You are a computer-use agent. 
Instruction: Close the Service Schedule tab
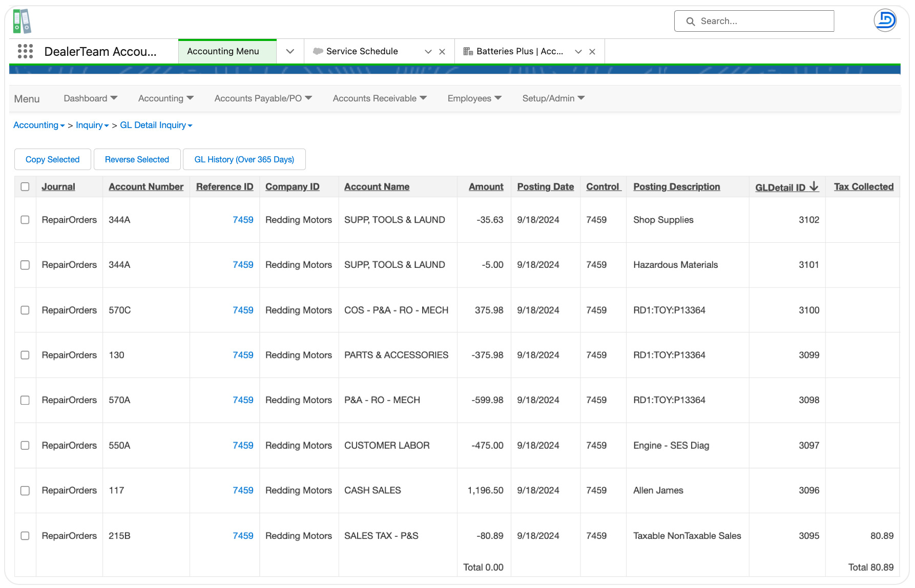pos(442,52)
